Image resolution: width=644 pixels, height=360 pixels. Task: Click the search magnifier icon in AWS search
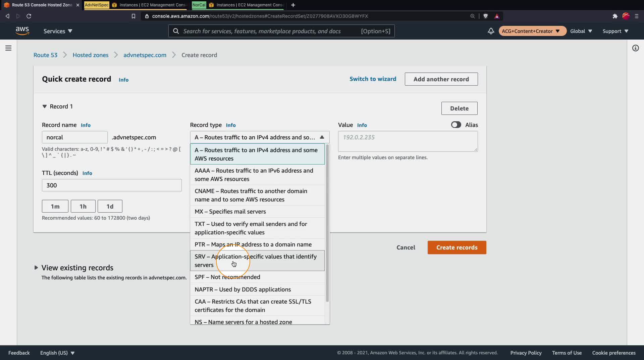pos(176,31)
